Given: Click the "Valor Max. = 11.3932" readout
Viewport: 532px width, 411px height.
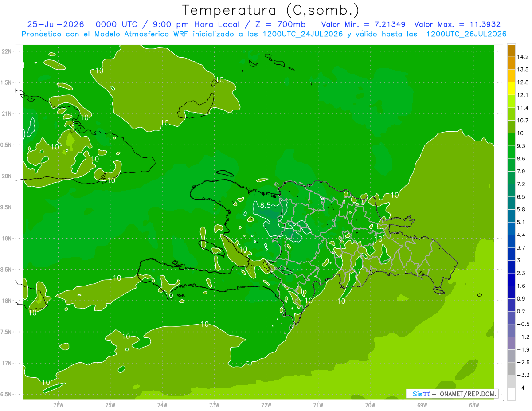Looking at the screenshot, I should (x=458, y=24).
